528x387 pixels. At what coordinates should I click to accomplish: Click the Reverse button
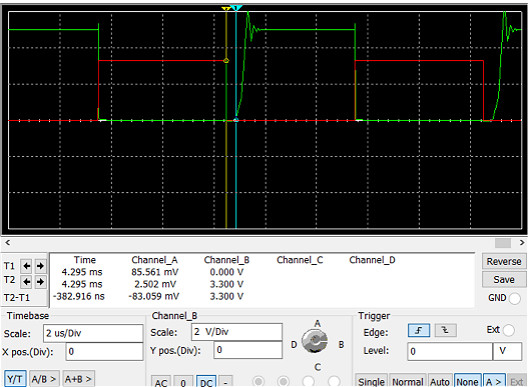[x=504, y=261]
